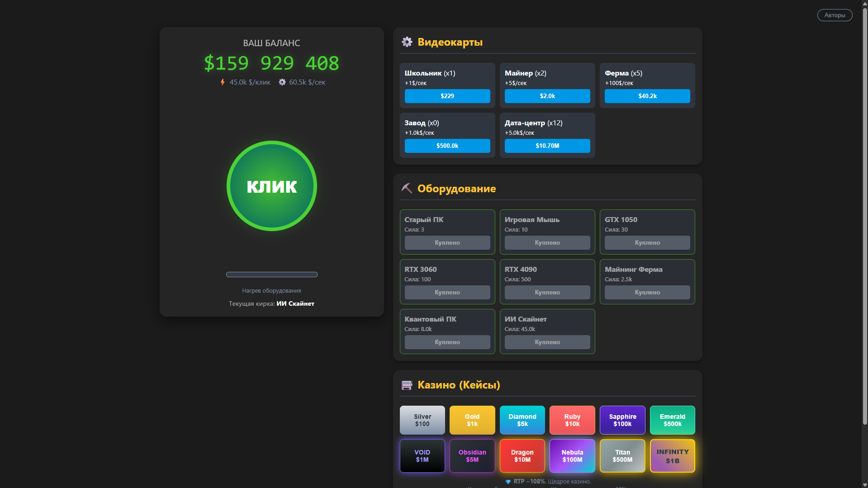This screenshot has height=488, width=868.
Task: Open the Авторы button
Action: click(835, 15)
